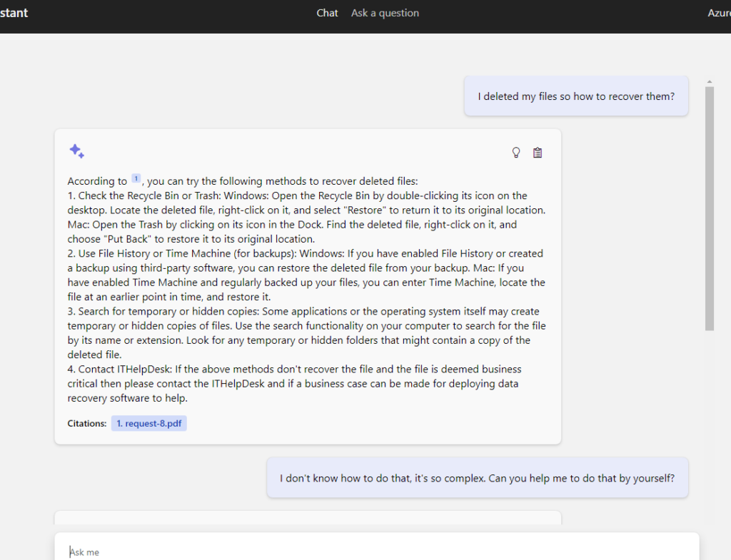Click the scrollbar up arrow

[709, 81]
